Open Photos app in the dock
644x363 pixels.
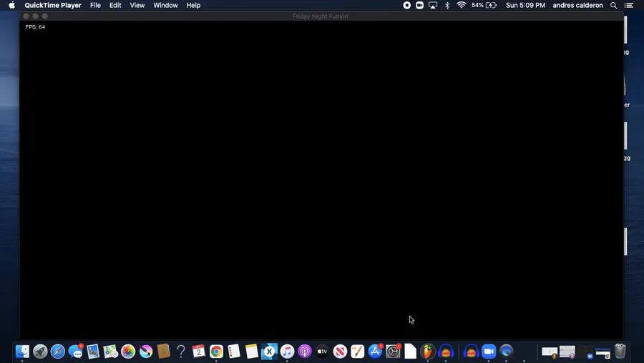pyautogui.click(x=128, y=352)
